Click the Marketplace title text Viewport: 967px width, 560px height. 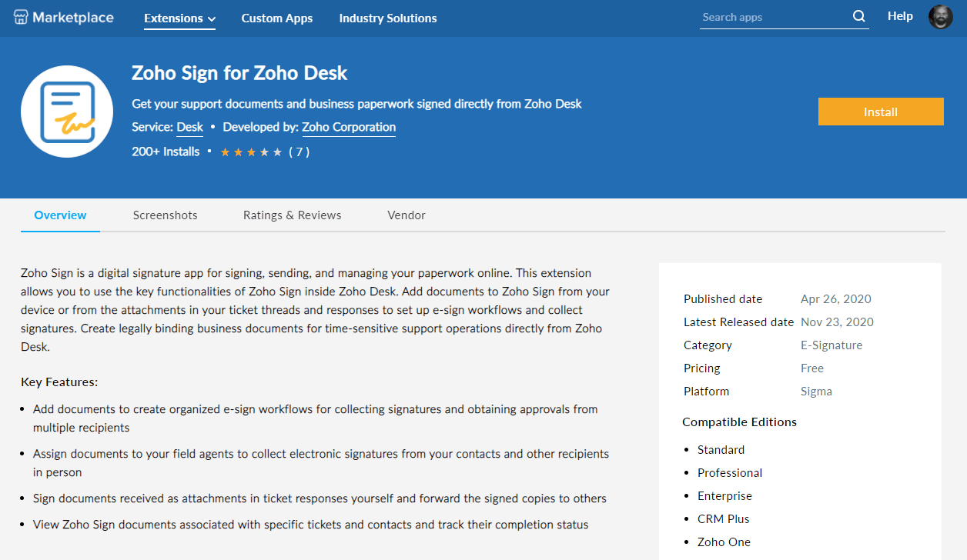(73, 18)
